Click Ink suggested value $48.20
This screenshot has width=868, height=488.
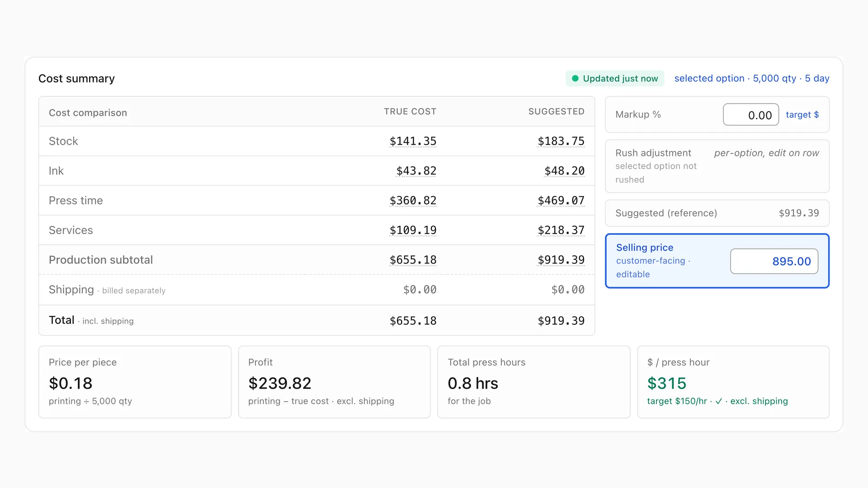564,171
